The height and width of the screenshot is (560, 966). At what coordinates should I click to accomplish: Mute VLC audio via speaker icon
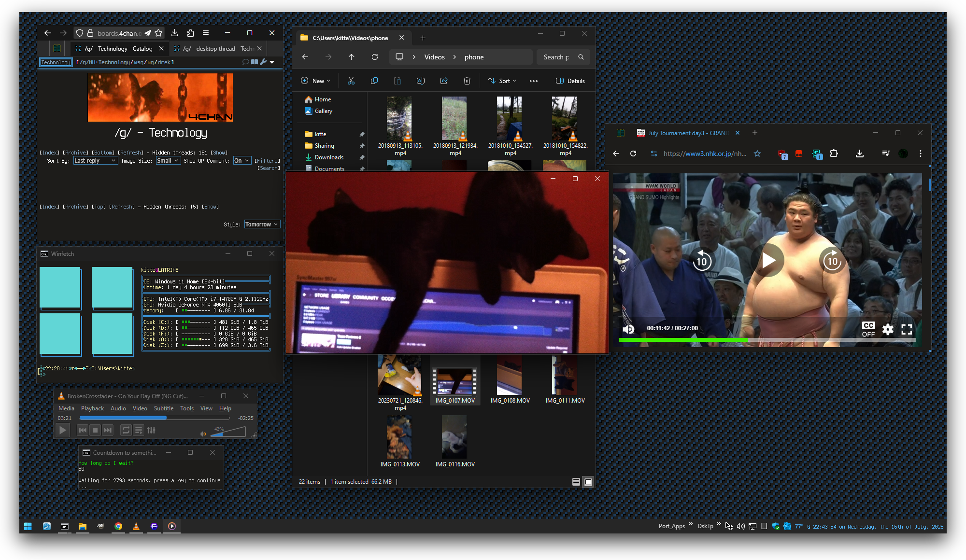(x=203, y=434)
